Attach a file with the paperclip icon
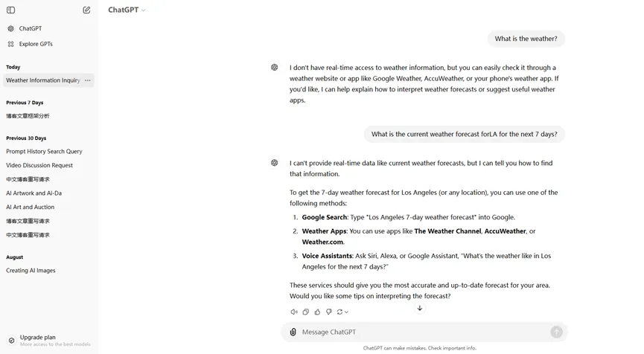Screen dimensions: 644x354 tap(293, 332)
